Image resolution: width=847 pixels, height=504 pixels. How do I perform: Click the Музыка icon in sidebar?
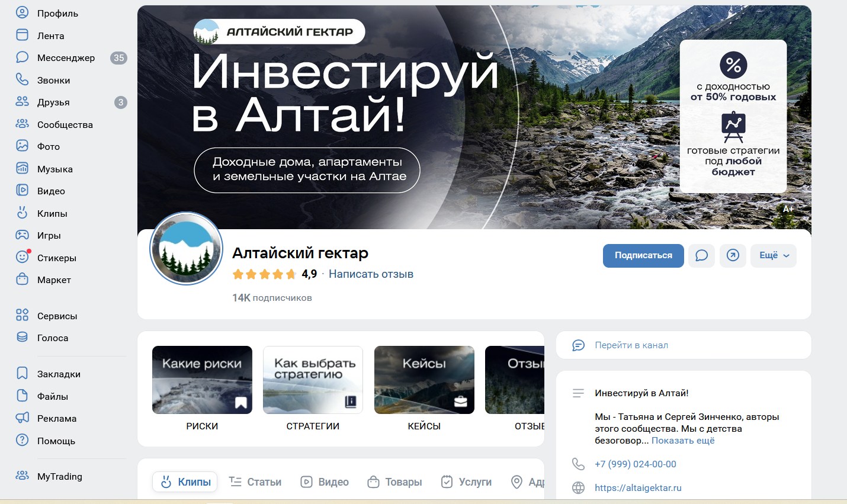click(x=22, y=168)
